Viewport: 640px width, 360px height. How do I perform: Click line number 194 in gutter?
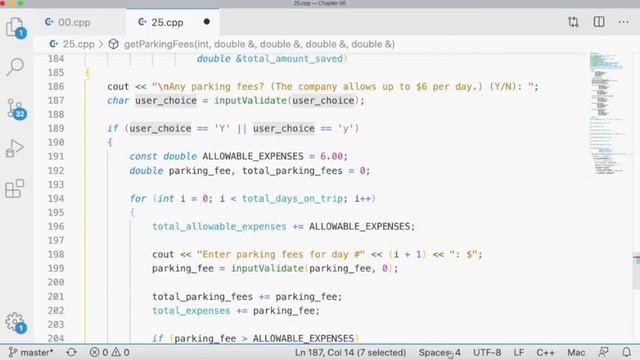[56, 198]
